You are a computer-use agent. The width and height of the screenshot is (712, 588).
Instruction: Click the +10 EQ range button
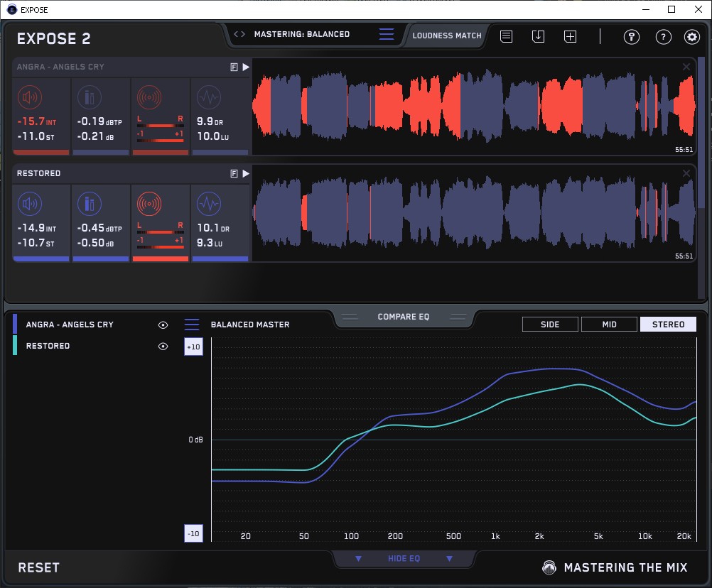point(193,347)
